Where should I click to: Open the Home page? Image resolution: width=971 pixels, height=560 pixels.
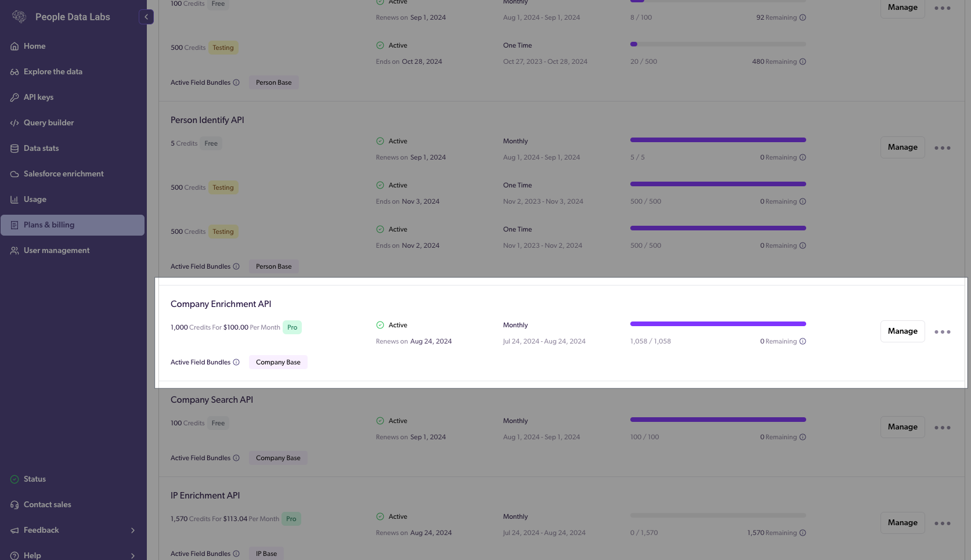pyautogui.click(x=73, y=46)
